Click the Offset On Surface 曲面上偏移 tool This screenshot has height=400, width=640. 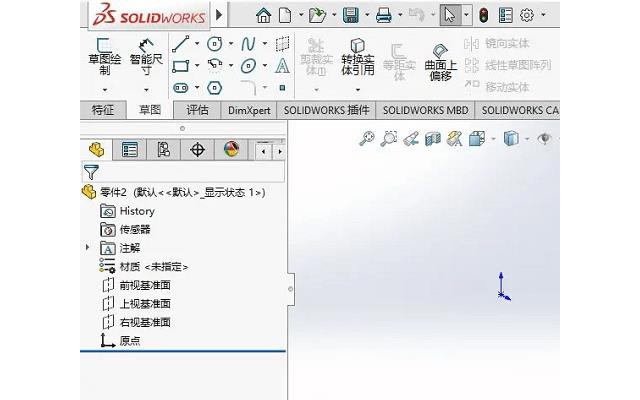click(440, 62)
